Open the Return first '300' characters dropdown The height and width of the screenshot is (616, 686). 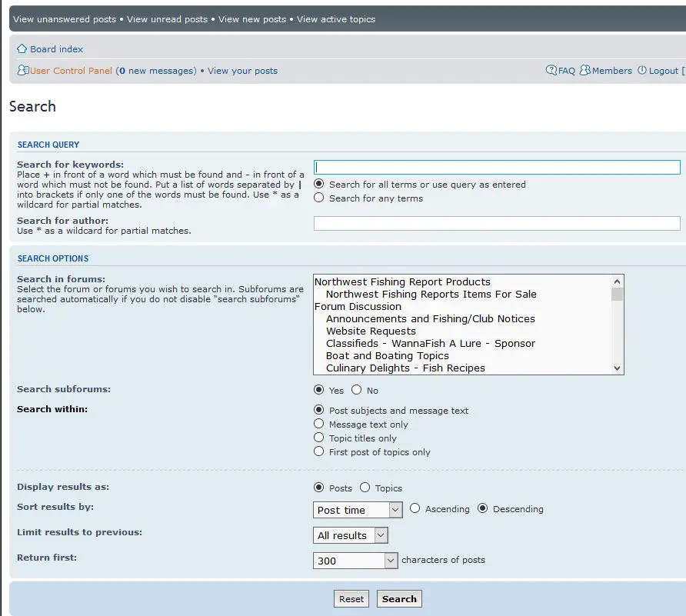pyautogui.click(x=355, y=561)
